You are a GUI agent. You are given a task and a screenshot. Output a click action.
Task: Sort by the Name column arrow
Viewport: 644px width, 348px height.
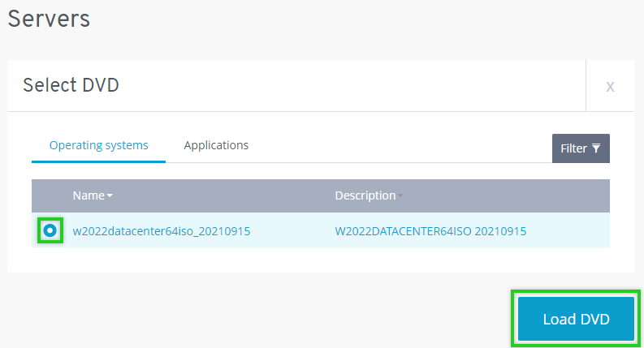click(110, 196)
